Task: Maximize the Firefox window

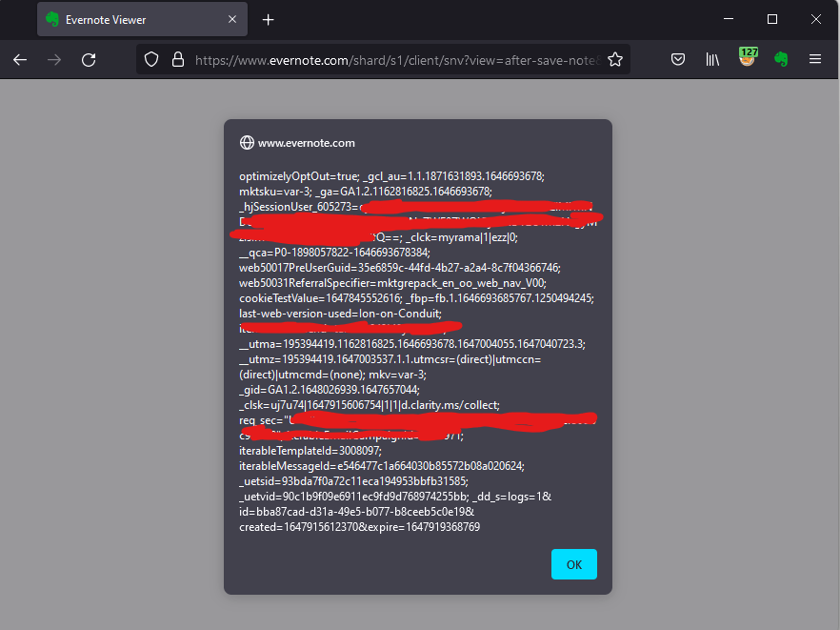Action: tap(772, 19)
